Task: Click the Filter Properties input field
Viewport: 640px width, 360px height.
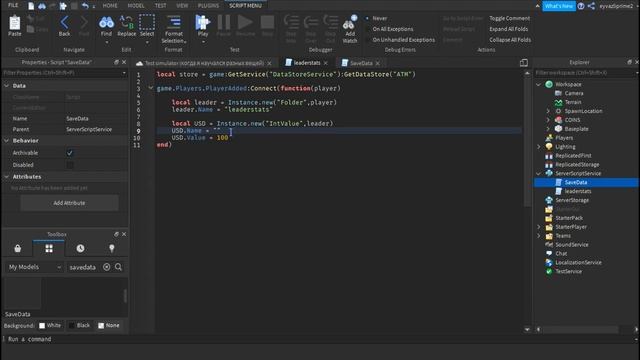Action: [x=64, y=73]
